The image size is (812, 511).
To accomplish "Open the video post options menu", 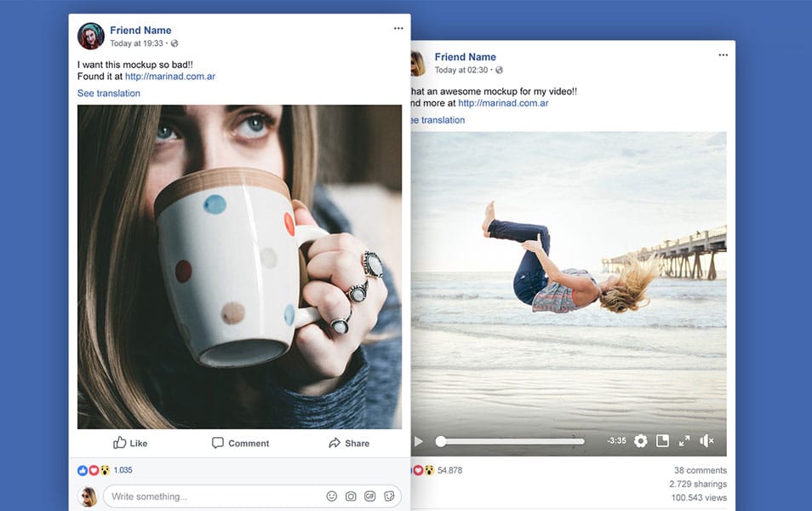I will coord(723,54).
